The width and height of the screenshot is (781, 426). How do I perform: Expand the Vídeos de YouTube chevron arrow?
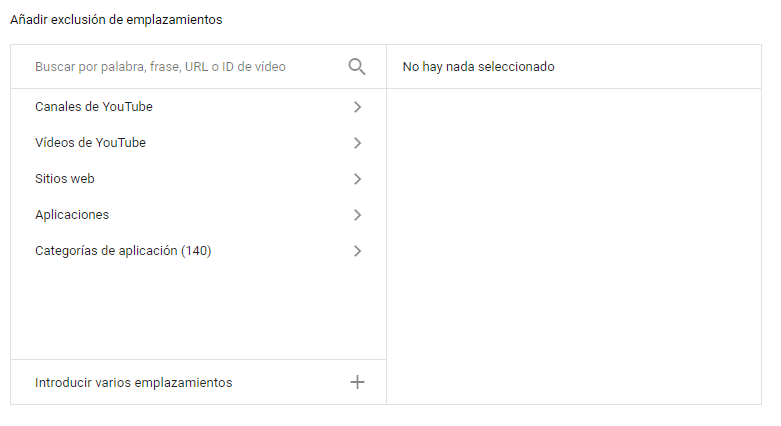click(x=357, y=142)
